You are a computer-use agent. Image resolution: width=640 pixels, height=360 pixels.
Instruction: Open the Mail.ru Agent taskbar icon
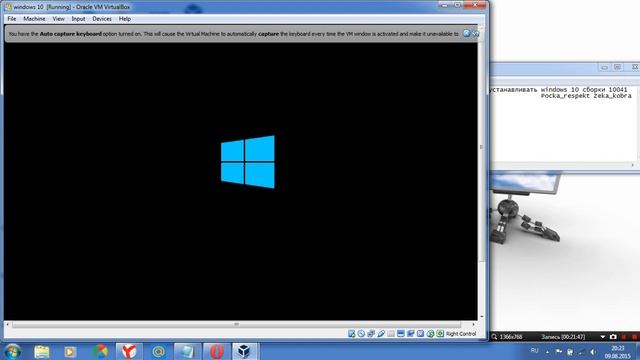tap(158, 351)
